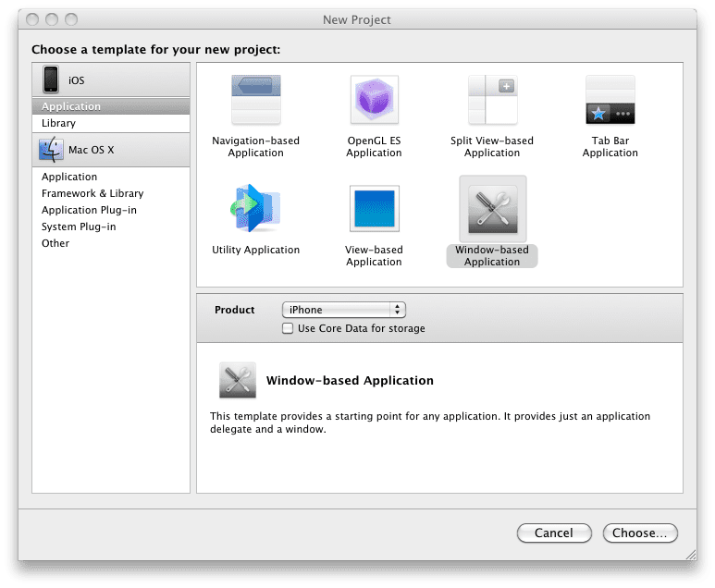This screenshot has width=715, height=588.
Task: Click the Tab Bar Application label
Action: 610,147
